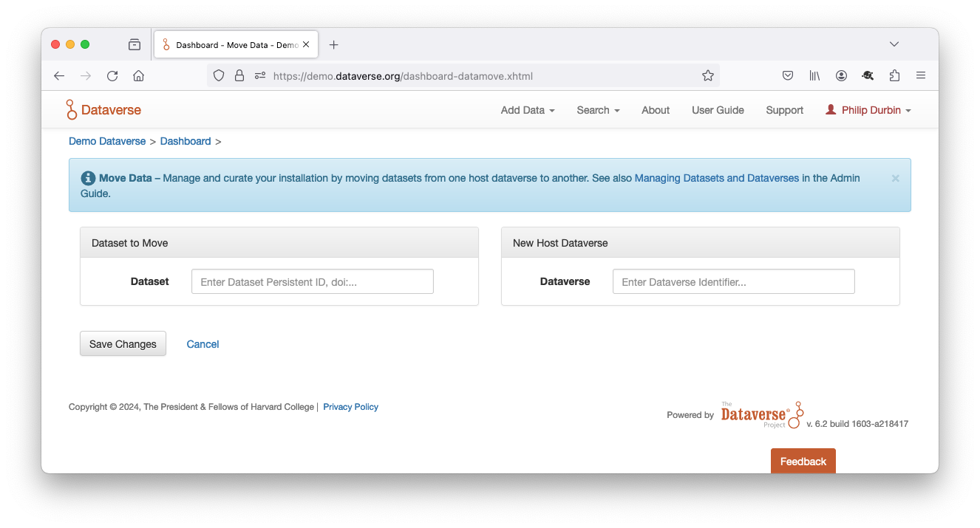The height and width of the screenshot is (528, 980).
Task: Select the About navigation item
Action: (655, 110)
